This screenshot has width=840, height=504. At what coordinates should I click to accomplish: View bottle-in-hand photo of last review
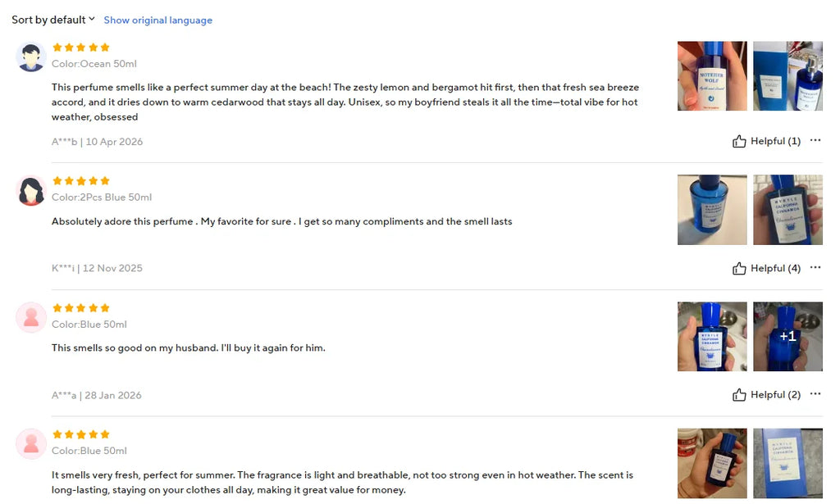tap(712, 463)
